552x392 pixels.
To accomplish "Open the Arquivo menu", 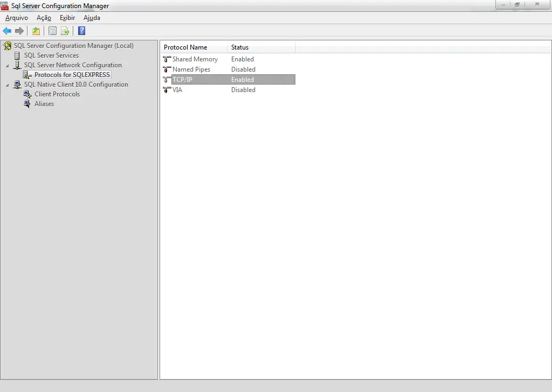I will click(x=17, y=18).
